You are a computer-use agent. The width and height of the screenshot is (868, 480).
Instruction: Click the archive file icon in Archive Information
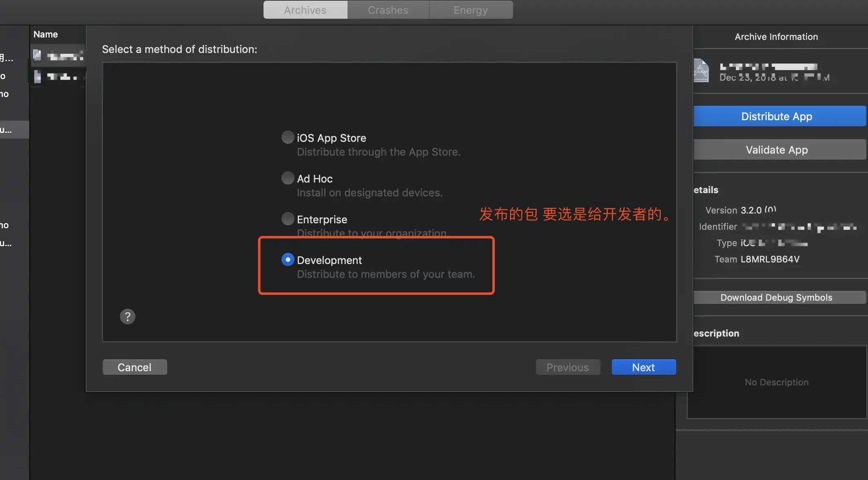tap(701, 71)
